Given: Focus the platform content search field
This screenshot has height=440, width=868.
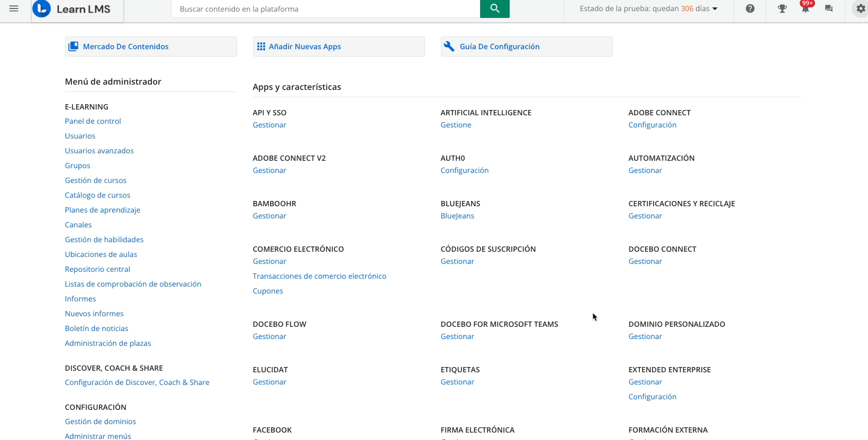Looking at the screenshot, I should [x=325, y=9].
